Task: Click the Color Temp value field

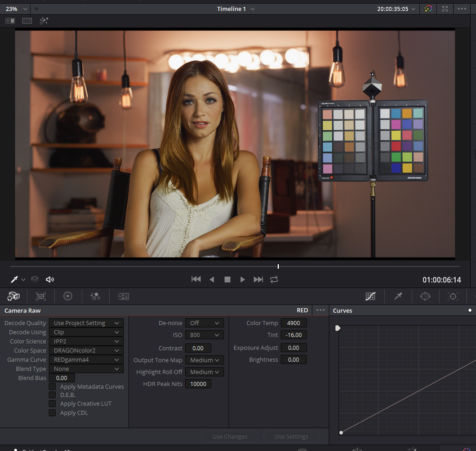Action: [293, 323]
